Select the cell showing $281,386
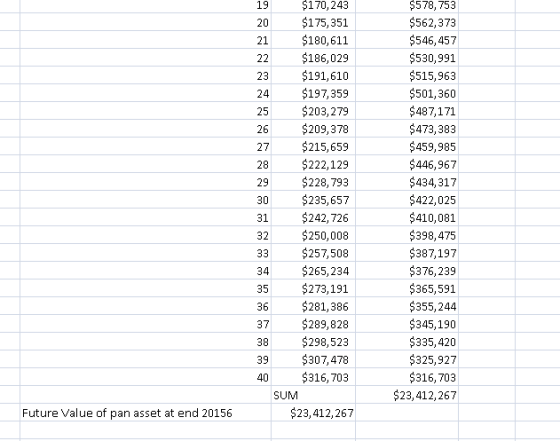This screenshot has width=560, height=441. [x=314, y=306]
